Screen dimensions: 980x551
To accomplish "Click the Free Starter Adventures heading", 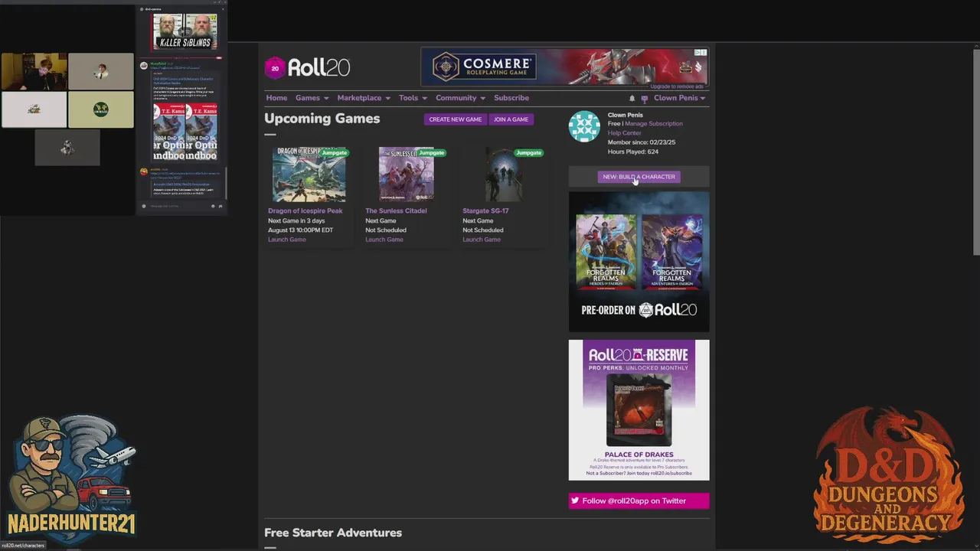I will point(333,533).
